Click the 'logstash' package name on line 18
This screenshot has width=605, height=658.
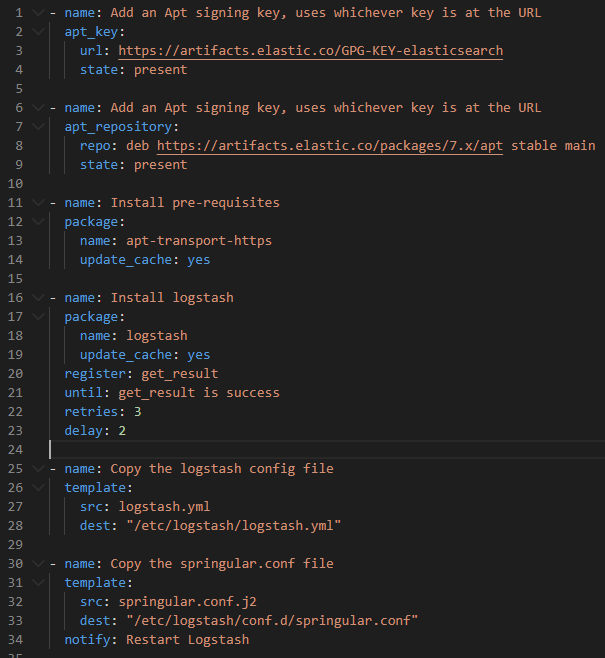tap(157, 336)
